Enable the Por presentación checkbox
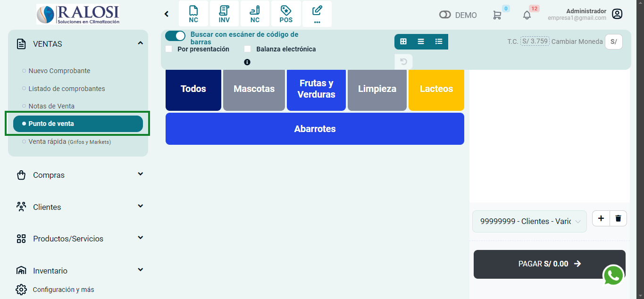 pyautogui.click(x=168, y=49)
